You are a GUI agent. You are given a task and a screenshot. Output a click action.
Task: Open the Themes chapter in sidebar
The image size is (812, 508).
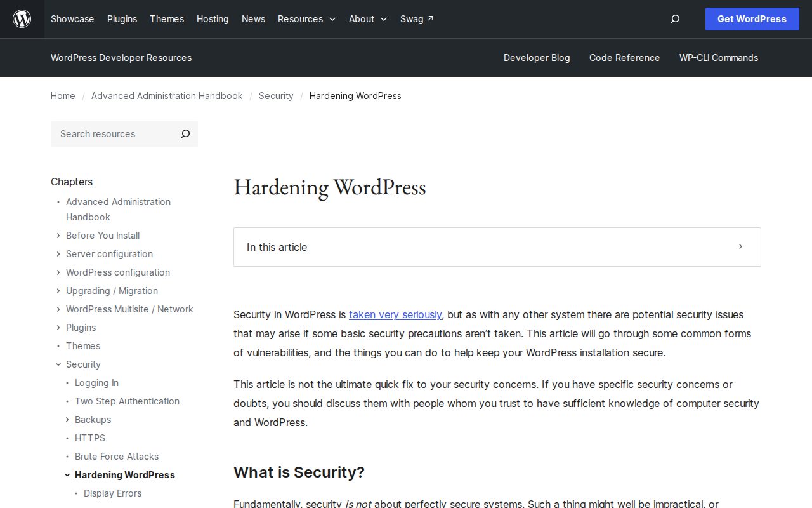point(83,346)
